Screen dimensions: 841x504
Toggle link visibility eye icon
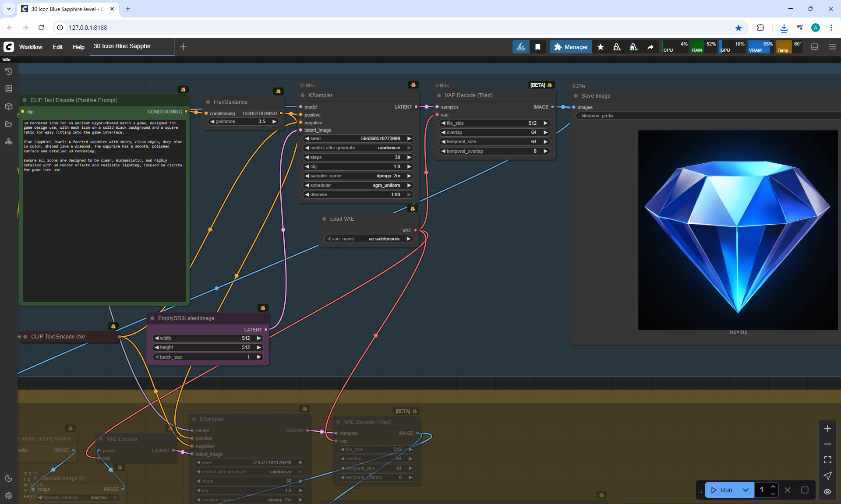coord(827,491)
